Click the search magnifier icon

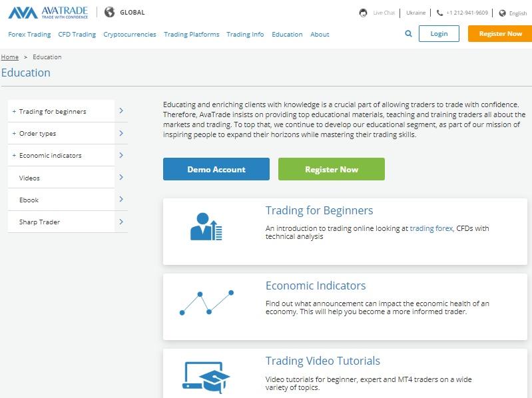[x=409, y=34]
